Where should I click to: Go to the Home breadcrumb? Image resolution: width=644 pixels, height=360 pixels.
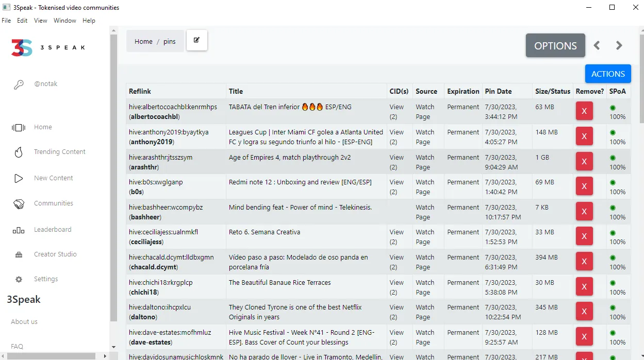[x=143, y=42]
